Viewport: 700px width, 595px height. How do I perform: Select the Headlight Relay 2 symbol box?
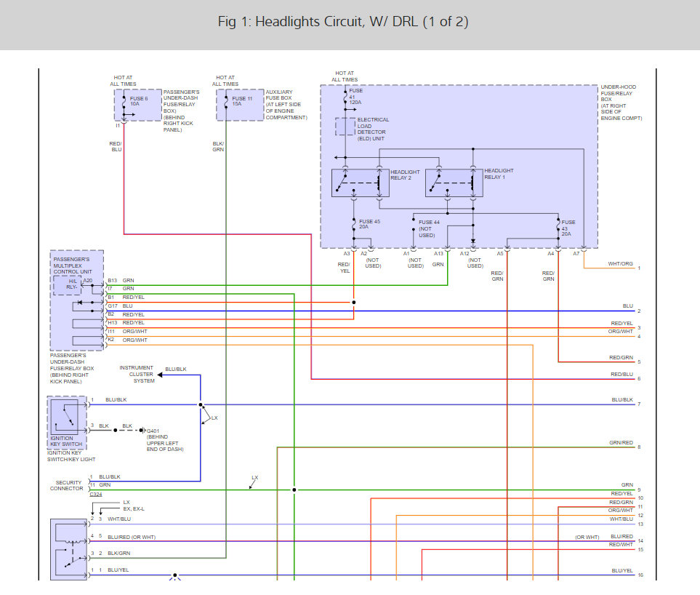pyautogui.click(x=361, y=183)
